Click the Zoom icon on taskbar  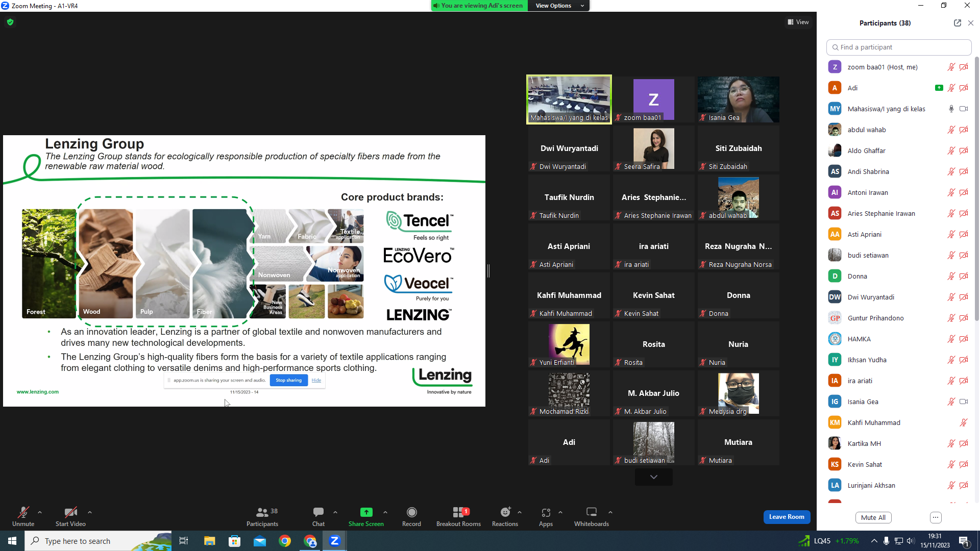pyautogui.click(x=335, y=541)
